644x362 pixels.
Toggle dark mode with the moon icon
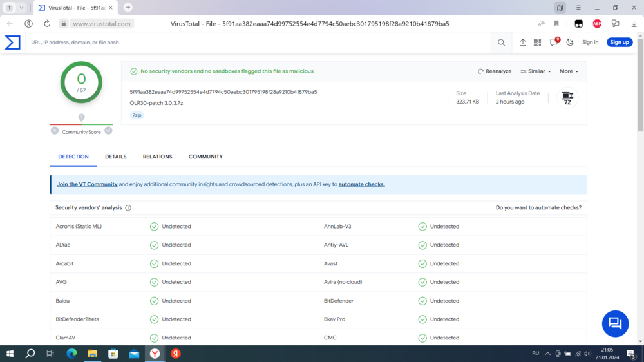tap(570, 43)
